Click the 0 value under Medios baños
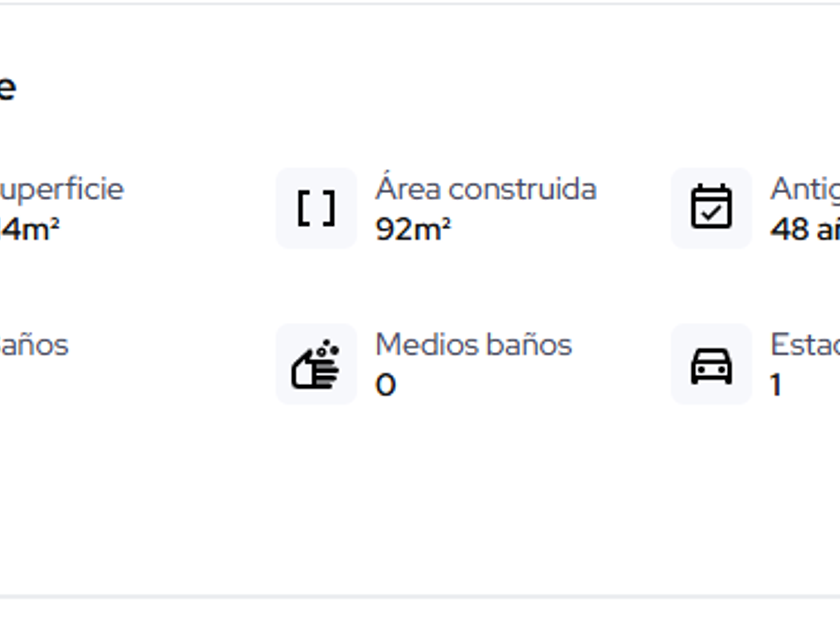This screenshot has width=840, height=630. pos(386,385)
